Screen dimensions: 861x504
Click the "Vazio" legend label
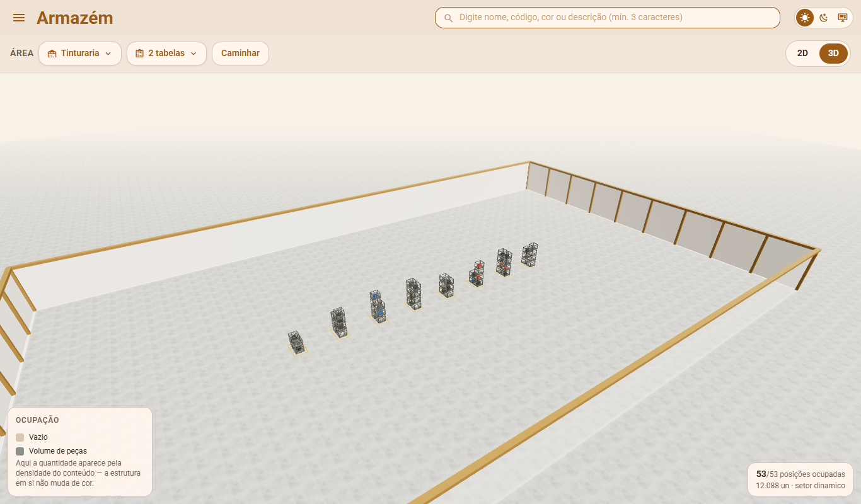pyautogui.click(x=38, y=437)
